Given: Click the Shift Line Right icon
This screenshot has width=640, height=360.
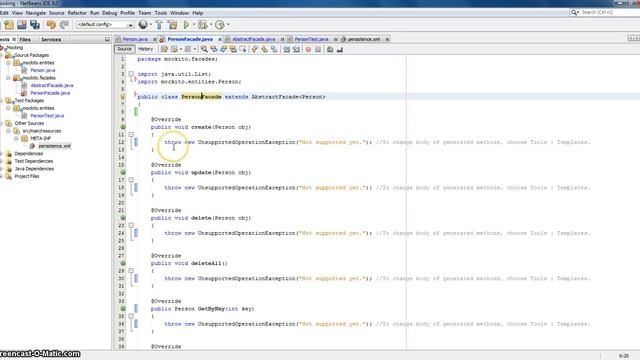Looking at the screenshot, I should point(296,49).
